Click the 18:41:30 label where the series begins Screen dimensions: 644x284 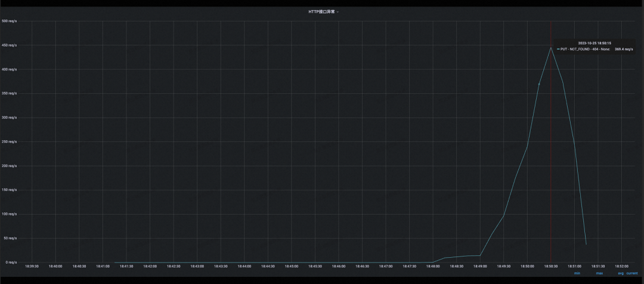point(126,266)
